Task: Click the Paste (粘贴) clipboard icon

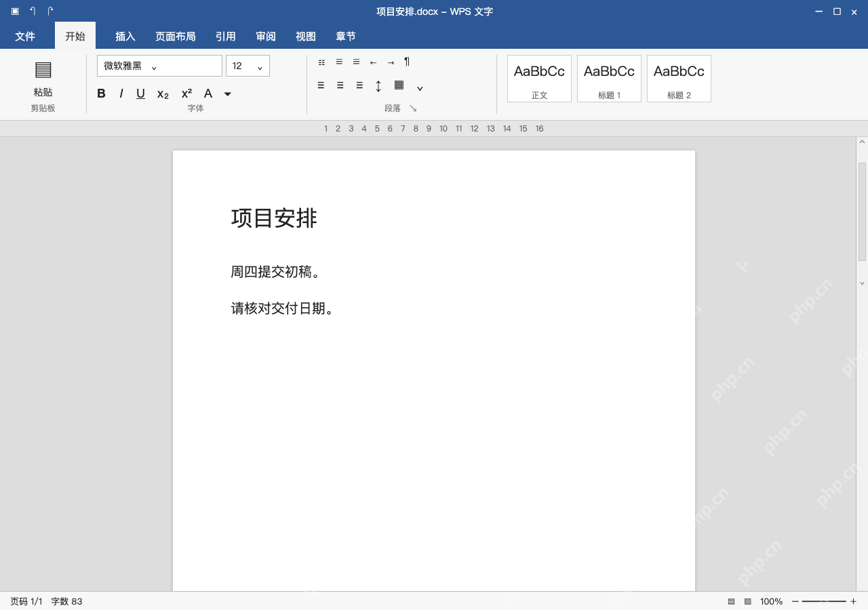Action: [x=43, y=70]
